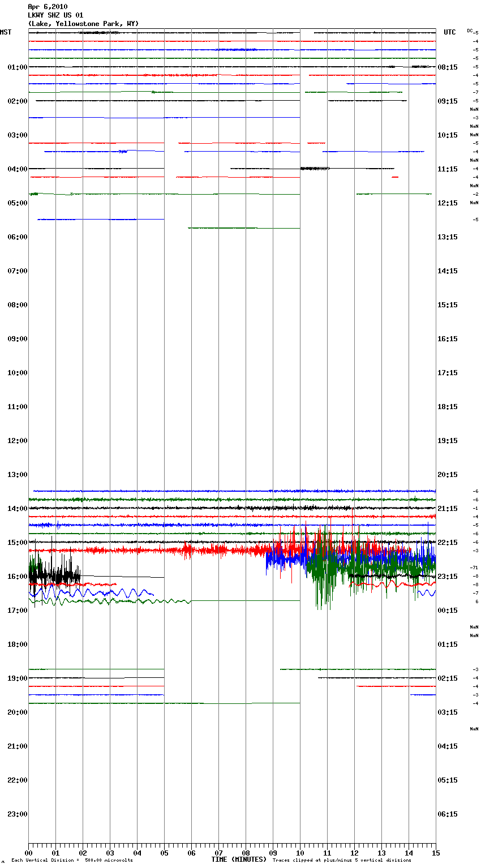481x868 pixels.
Task: Click the "TIME (MINUTES)" axis title
Action: click(239, 860)
